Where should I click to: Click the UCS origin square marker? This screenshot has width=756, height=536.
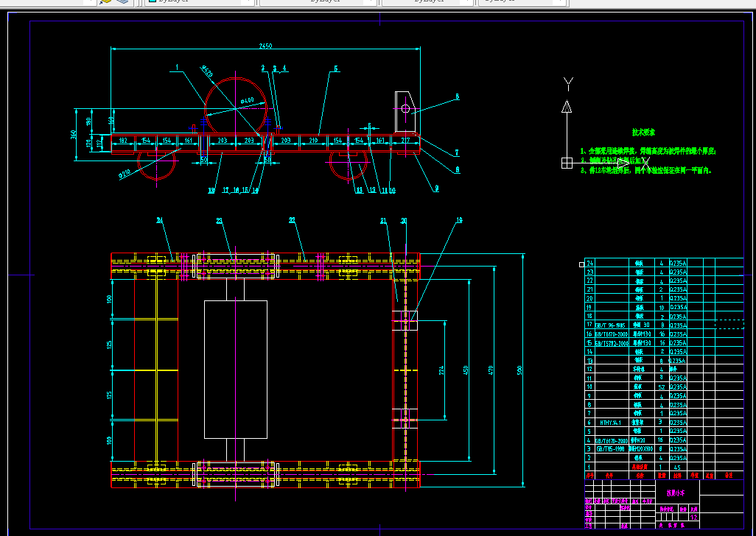[567, 163]
